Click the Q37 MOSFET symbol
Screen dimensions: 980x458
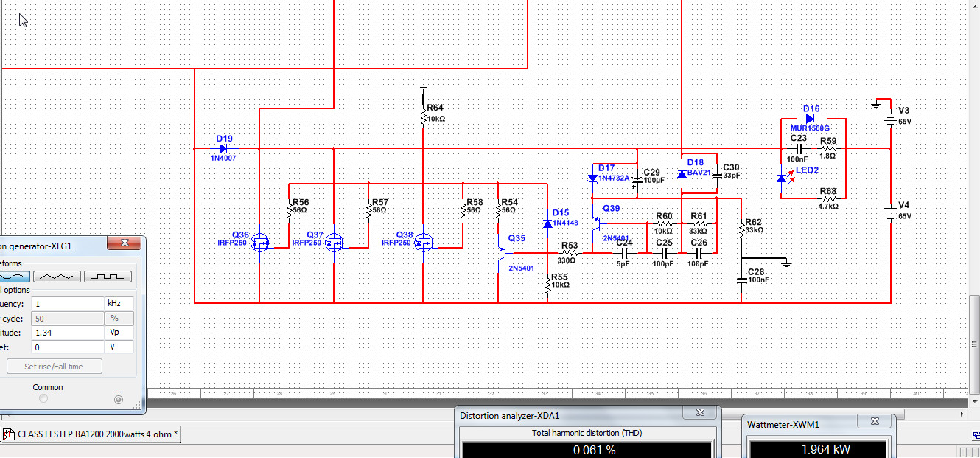335,243
